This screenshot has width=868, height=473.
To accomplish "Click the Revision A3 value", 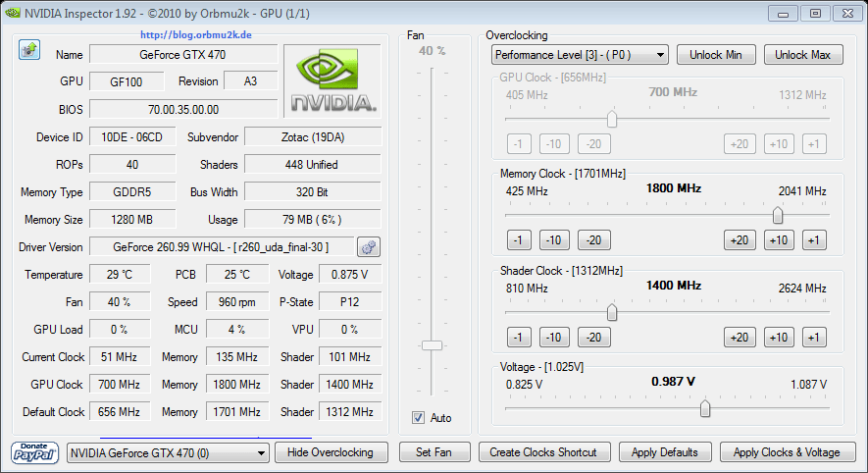I will click(x=251, y=81).
